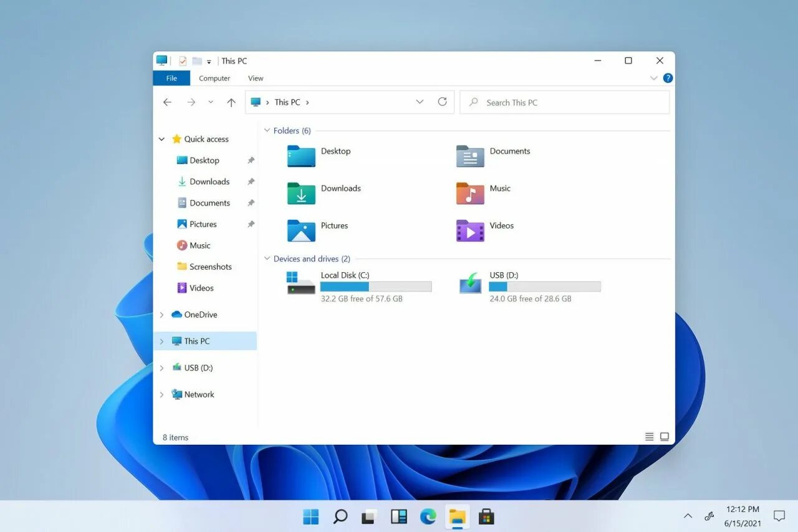The image size is (798, 532).
Task: Open Microsoft Store from the taskbar
Action: coord(486,516)
